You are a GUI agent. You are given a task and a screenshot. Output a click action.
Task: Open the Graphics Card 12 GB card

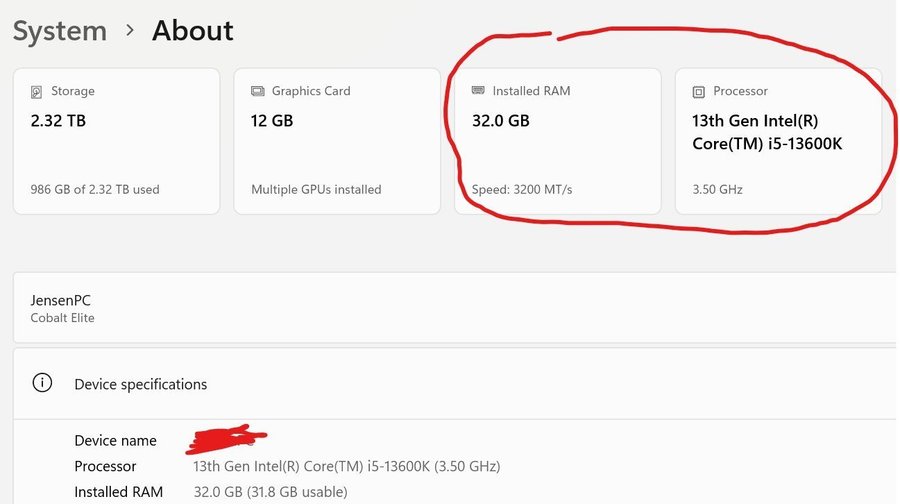coord(337,141)
